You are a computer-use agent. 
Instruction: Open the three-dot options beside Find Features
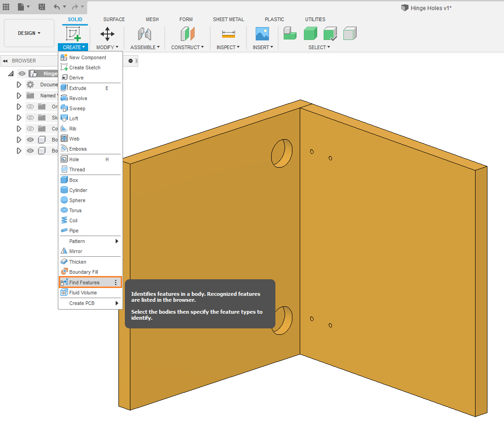click(116, 282)
